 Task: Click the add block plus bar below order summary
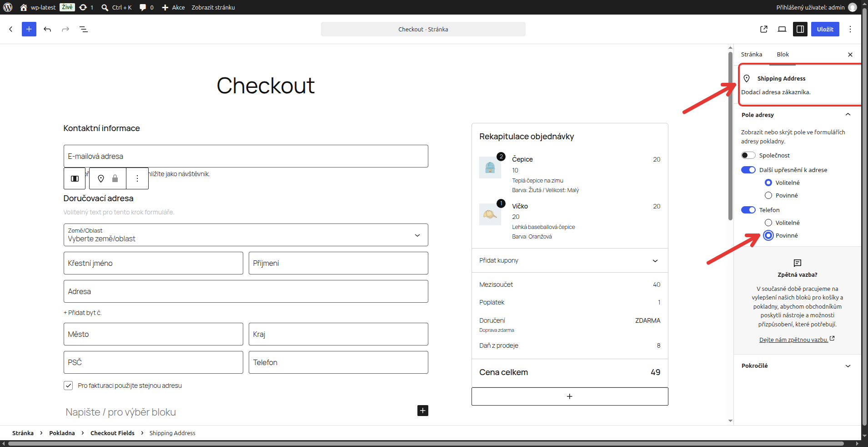570,396
